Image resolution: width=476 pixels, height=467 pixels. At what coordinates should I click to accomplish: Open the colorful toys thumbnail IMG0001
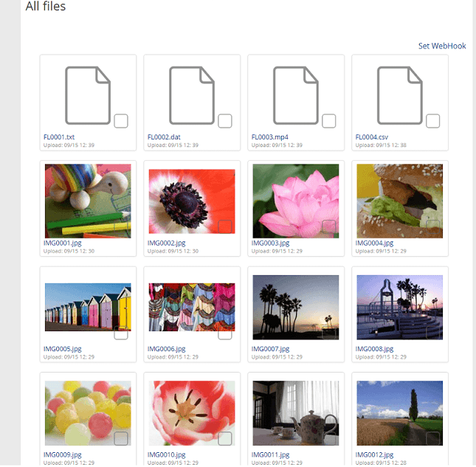pos(88,200)
